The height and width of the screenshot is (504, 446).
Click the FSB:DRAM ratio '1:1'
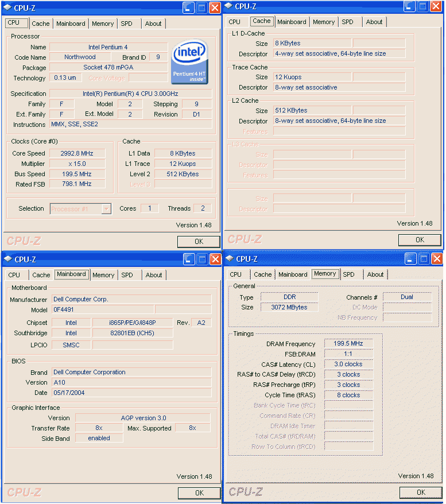(348, 354)
